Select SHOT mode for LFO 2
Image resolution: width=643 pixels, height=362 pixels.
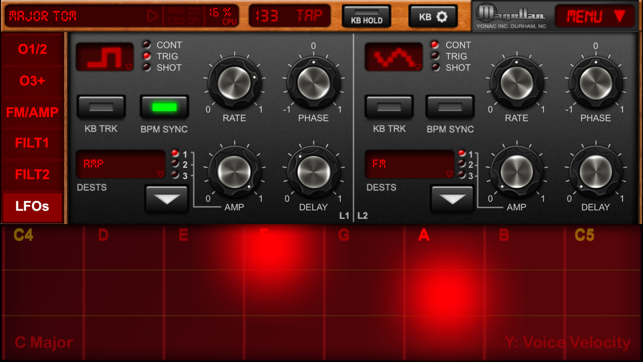point(435,67)
